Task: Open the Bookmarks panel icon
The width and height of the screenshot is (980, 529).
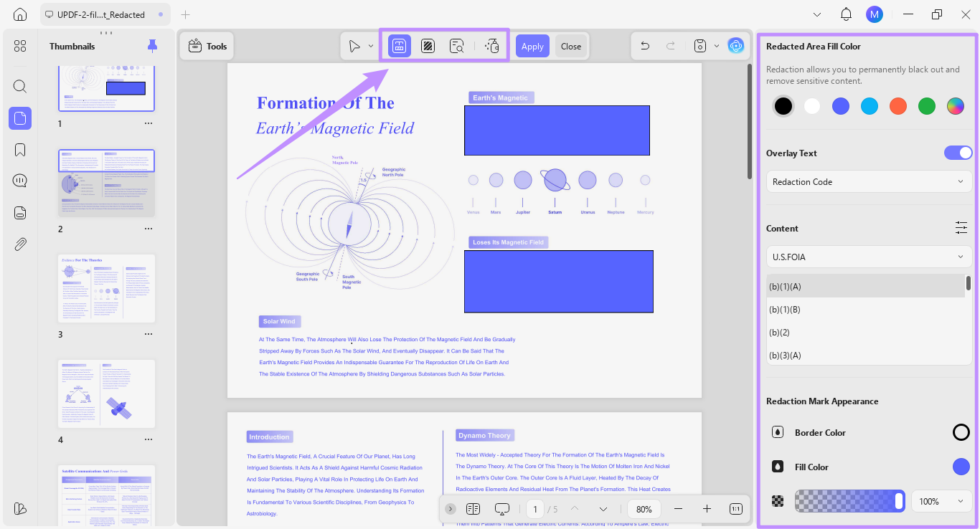Action: (x=20, y=150)
